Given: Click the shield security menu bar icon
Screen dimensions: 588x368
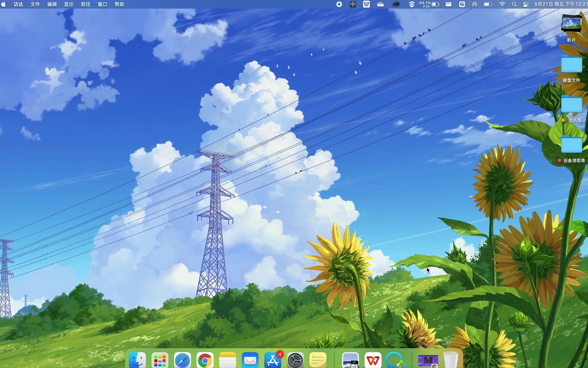Looking at the screenshot, I should click(412, 4).
